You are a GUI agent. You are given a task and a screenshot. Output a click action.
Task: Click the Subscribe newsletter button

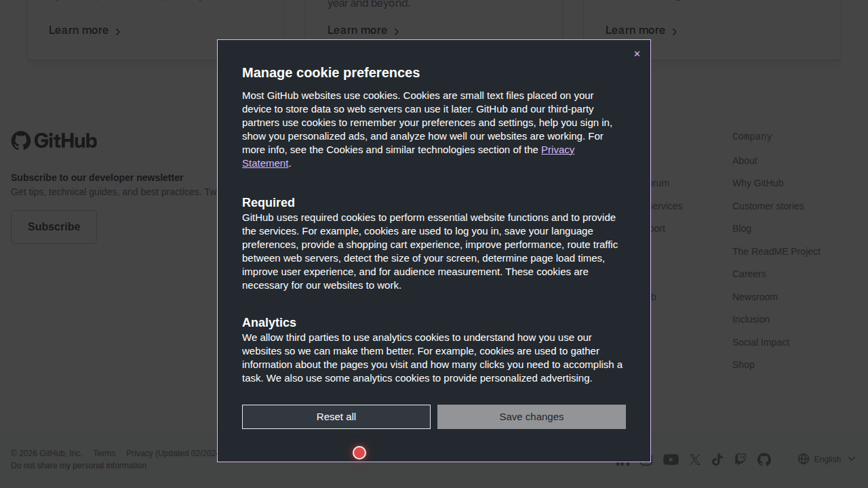(x=54, y=227)
